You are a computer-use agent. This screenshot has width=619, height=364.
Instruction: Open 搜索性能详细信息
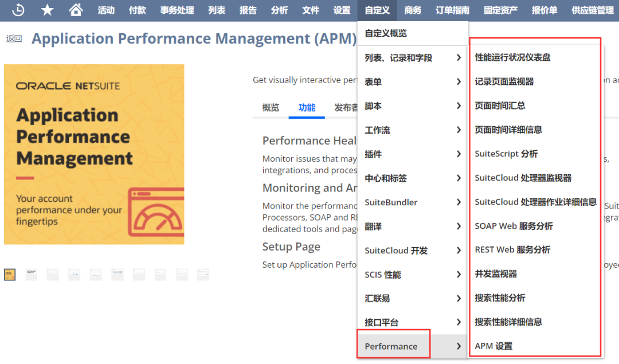508,322
